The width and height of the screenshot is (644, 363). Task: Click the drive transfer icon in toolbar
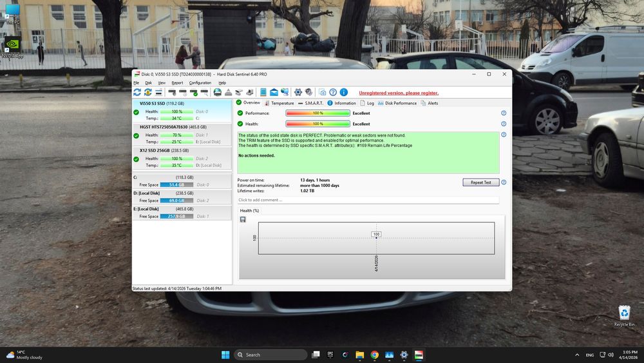[239, 92]
